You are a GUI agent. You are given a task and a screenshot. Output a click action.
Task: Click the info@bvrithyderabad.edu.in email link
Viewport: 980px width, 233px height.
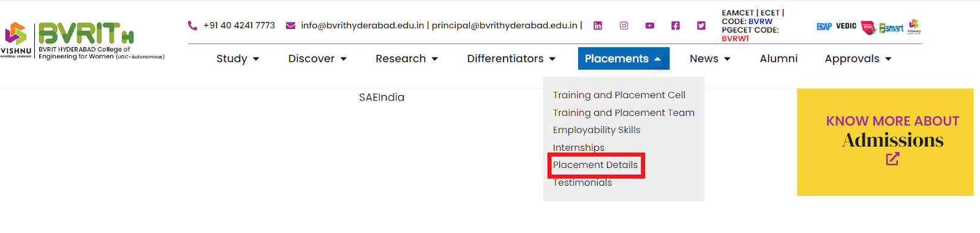tap(363, 26)
